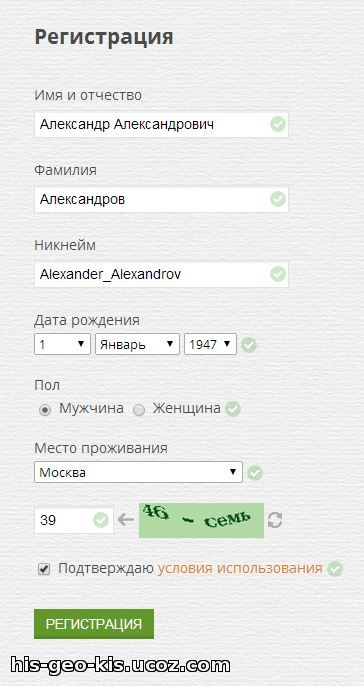Open the условия использования link
The height and width of the screenshot is (686, 364).
click(x=240, y=569)
